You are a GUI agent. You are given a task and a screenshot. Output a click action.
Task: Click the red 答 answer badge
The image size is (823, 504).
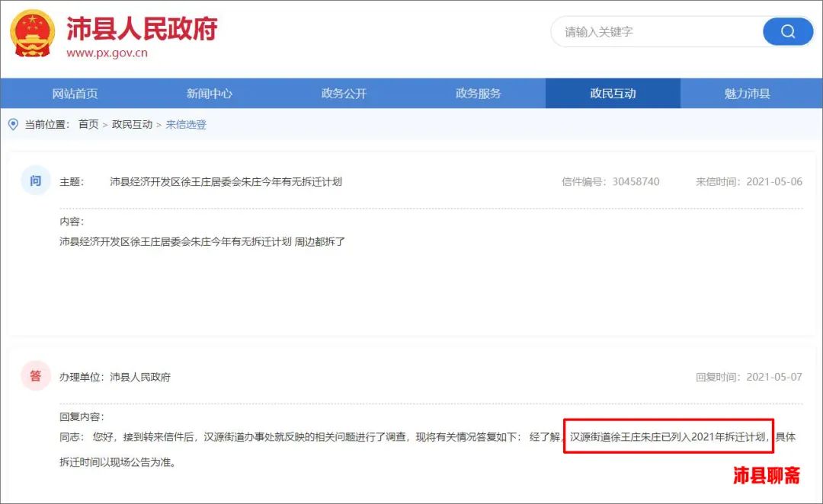click(35, 376)
